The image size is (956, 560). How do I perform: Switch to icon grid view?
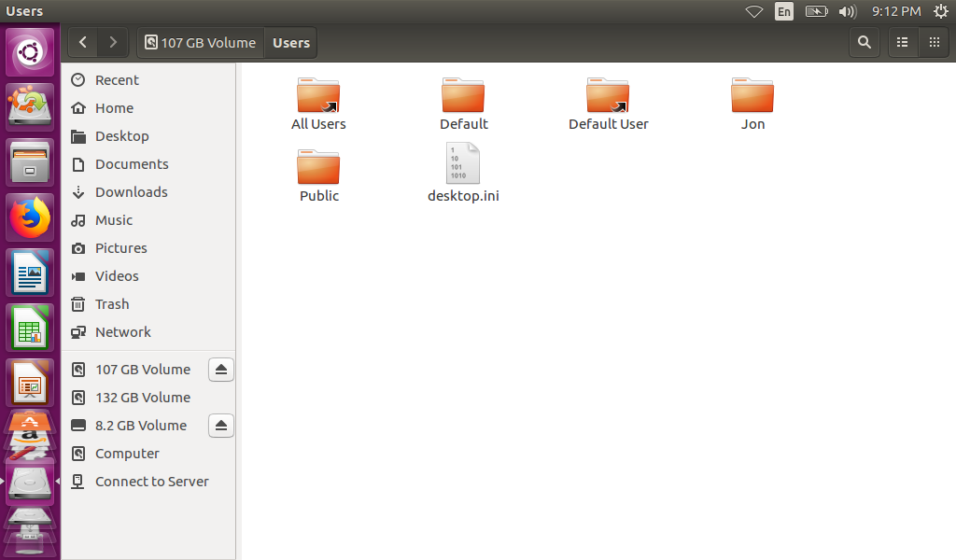click(934, 42)
